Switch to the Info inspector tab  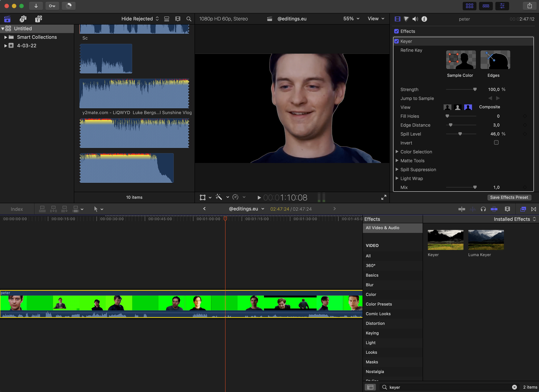tap(424, 19)
